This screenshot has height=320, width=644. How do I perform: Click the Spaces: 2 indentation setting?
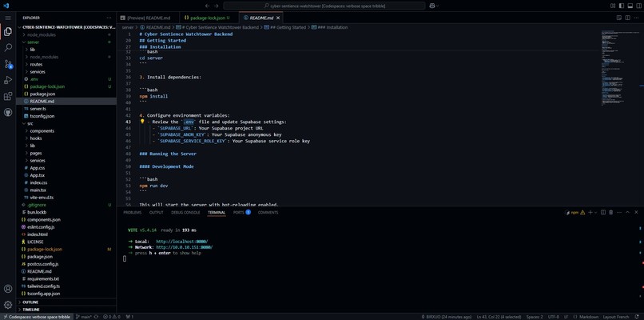[x=535, y=317]
